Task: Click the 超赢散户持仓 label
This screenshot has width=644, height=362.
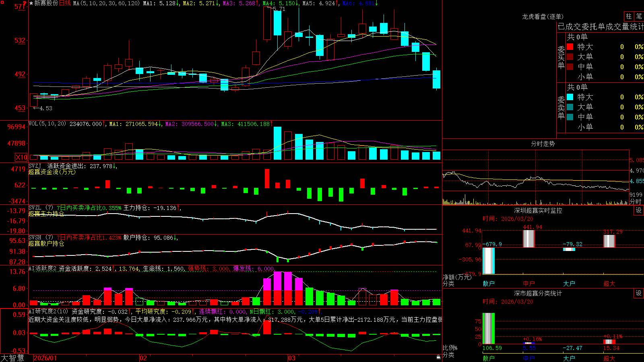Action: coord(46,243)
